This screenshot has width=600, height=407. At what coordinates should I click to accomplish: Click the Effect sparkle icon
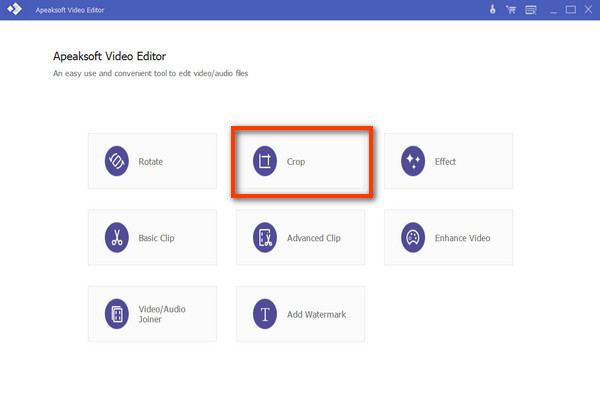[413, 161]
